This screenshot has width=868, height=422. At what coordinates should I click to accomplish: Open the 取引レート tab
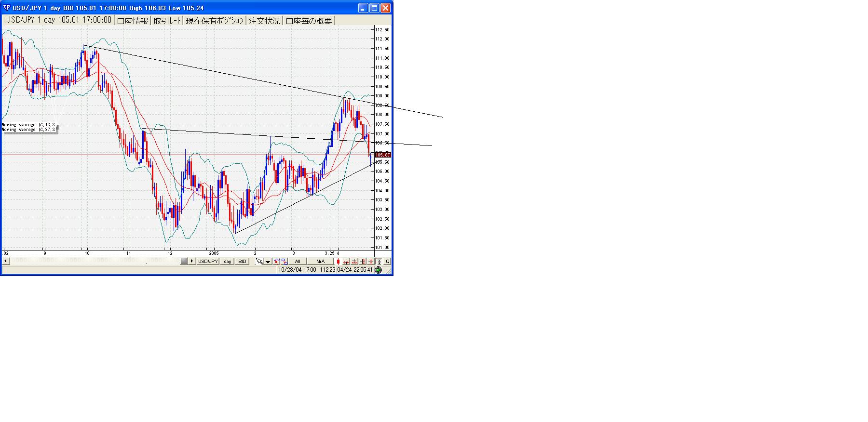(x=167, y=21)
